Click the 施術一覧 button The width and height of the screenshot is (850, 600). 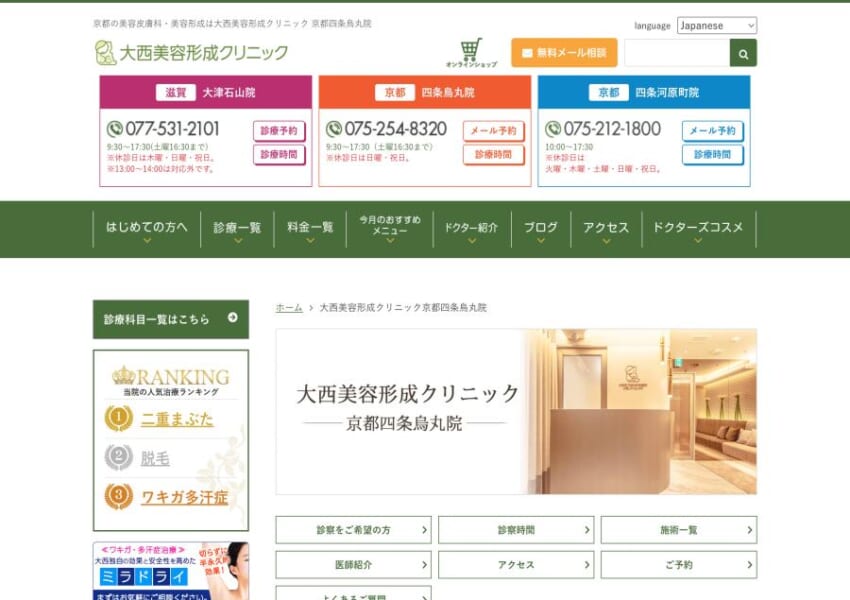coord(679,530)
